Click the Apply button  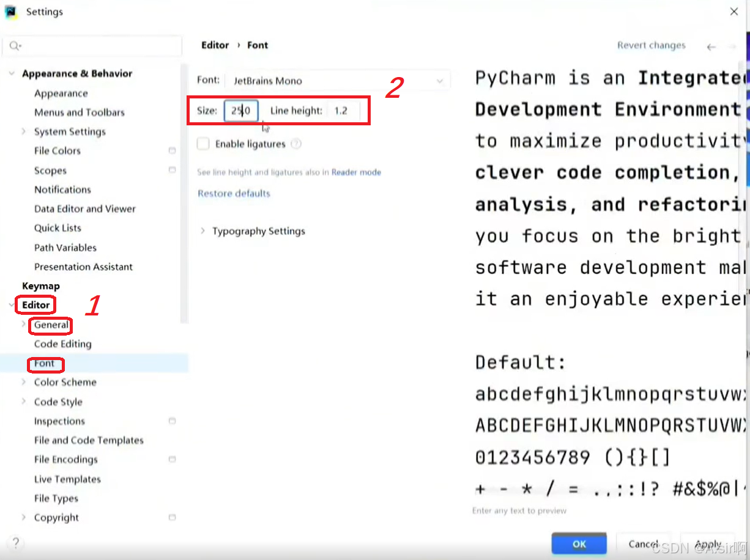(x=707, y=543)
